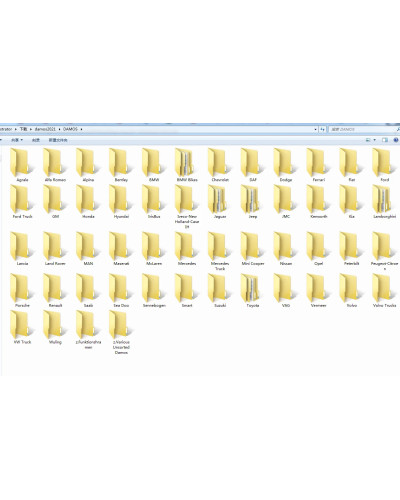Click the refresh button beside address bar
The image size is (400, 500).
click(x=322, y=129)
